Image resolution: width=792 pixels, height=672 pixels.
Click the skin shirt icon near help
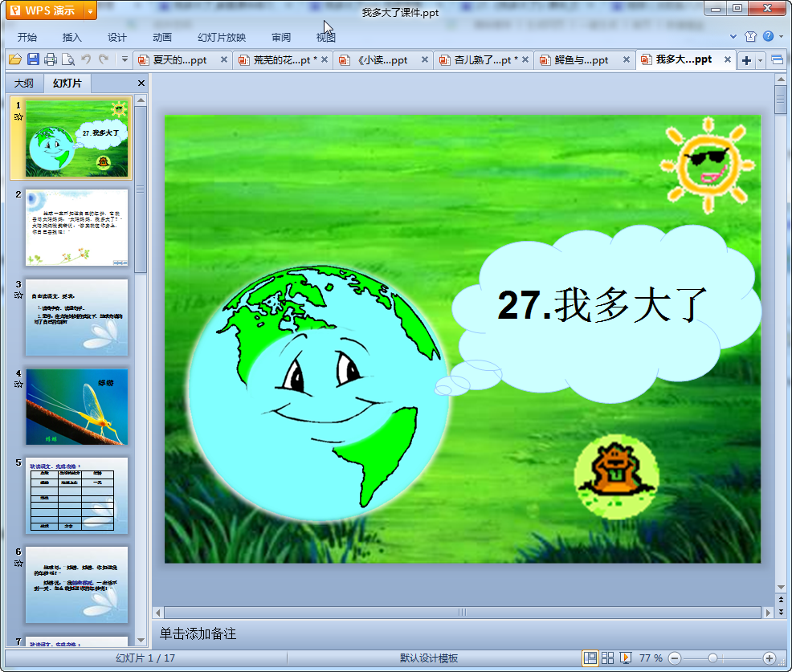(x=750, y=36)
